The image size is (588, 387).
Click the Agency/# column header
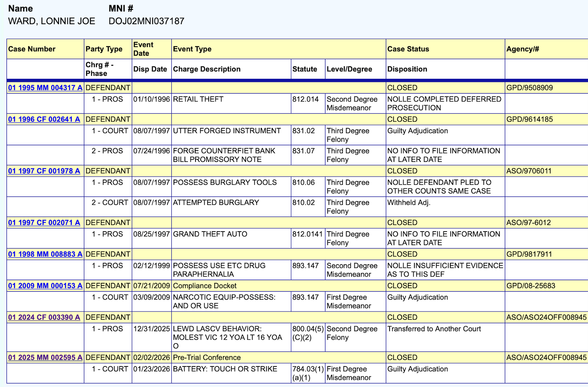523,49
